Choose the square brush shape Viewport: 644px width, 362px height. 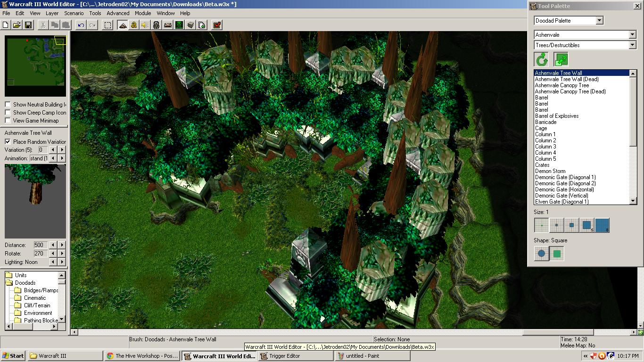[x=557, y=254]
